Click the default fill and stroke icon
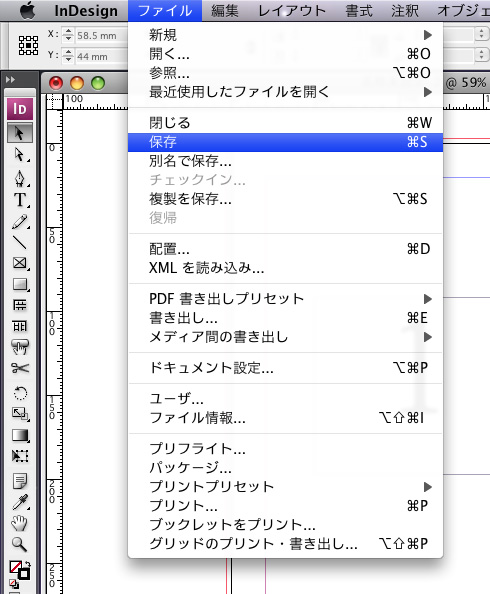 pos(13,584)
